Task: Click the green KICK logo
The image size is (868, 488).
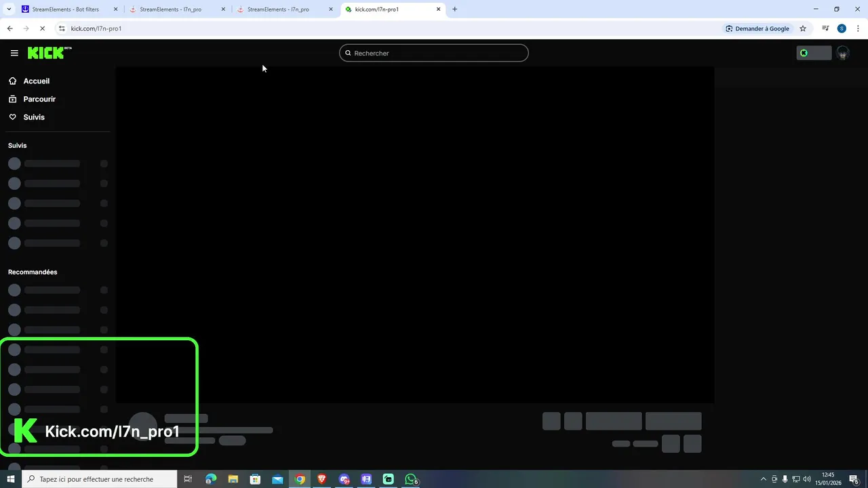Action: 50,53
